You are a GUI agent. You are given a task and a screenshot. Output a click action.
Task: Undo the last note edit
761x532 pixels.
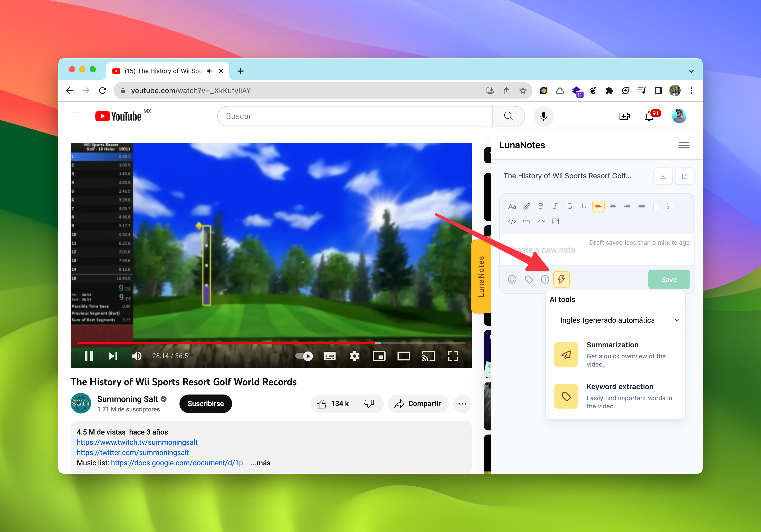(x=526, y=221)
